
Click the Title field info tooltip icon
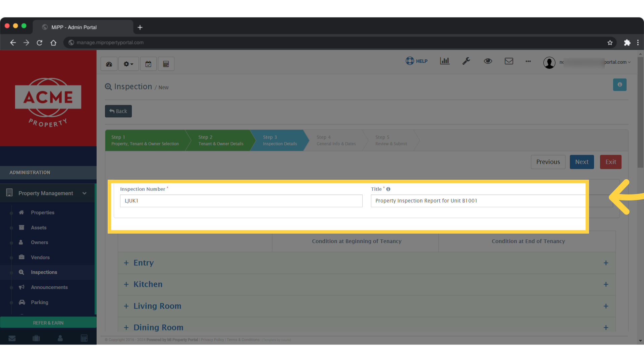click(388, 189)
